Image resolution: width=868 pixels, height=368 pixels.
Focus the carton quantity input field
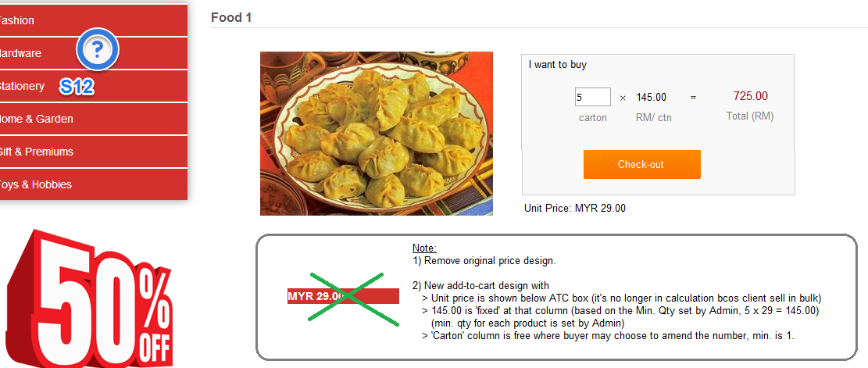click(592, 97)
